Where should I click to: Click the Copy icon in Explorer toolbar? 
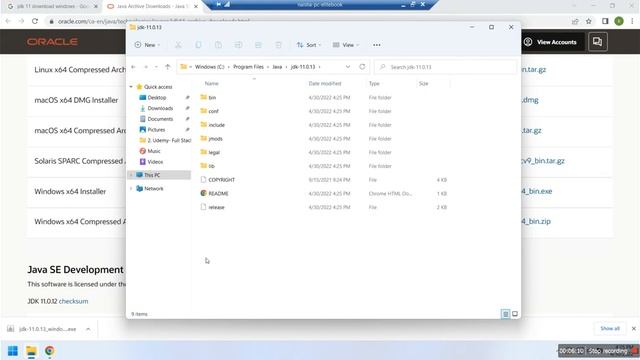(198, 45)
